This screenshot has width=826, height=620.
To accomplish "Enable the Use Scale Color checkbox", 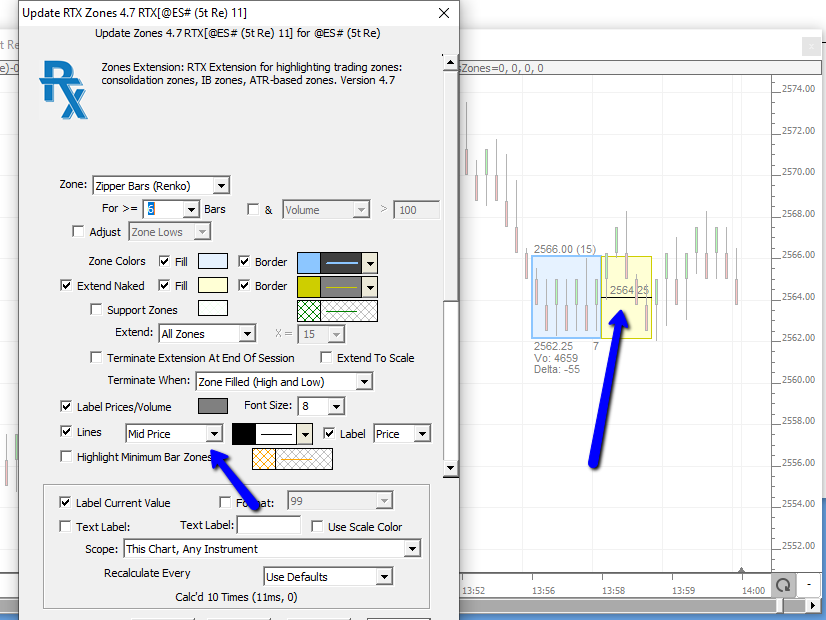I will [x=317, y=526].
